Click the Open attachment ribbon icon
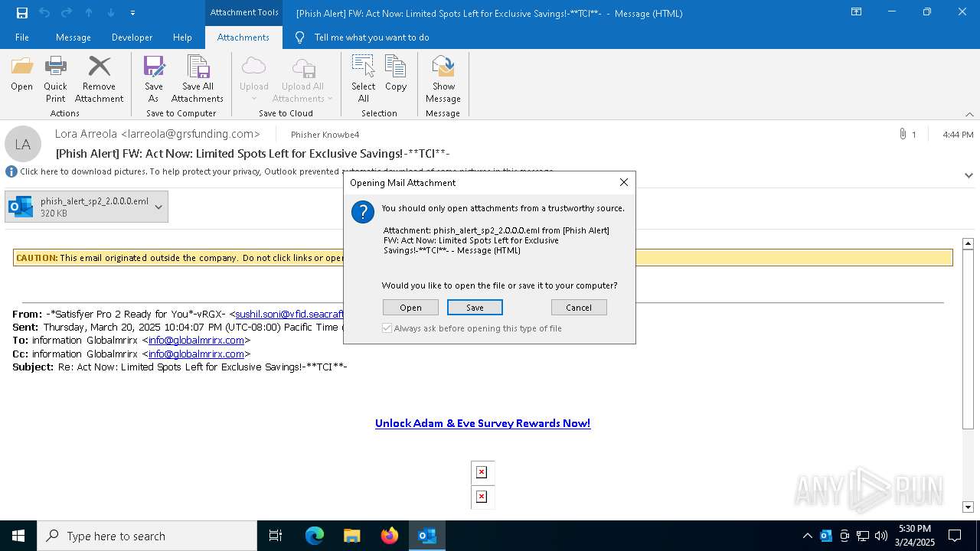 (21, 74)
